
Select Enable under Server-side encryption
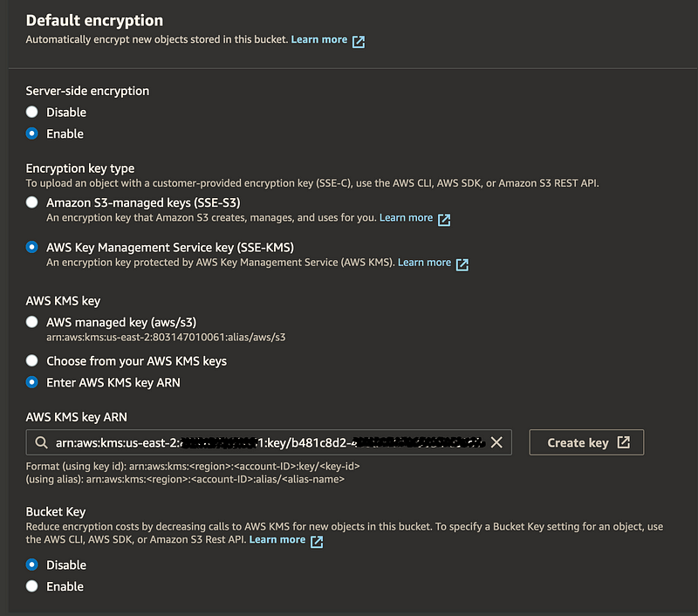[32, 133]
